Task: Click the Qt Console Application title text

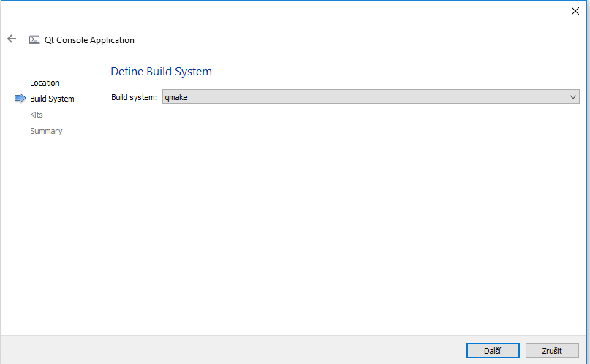Action: (x=89, y=40)
